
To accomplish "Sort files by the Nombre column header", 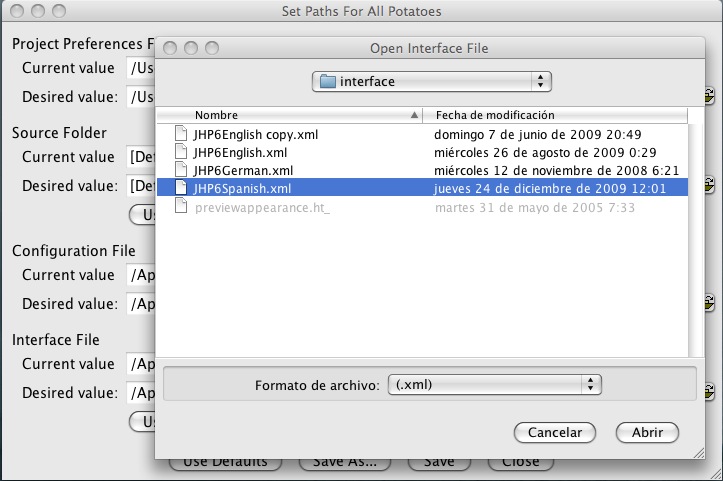I will (x=290, y=115).
